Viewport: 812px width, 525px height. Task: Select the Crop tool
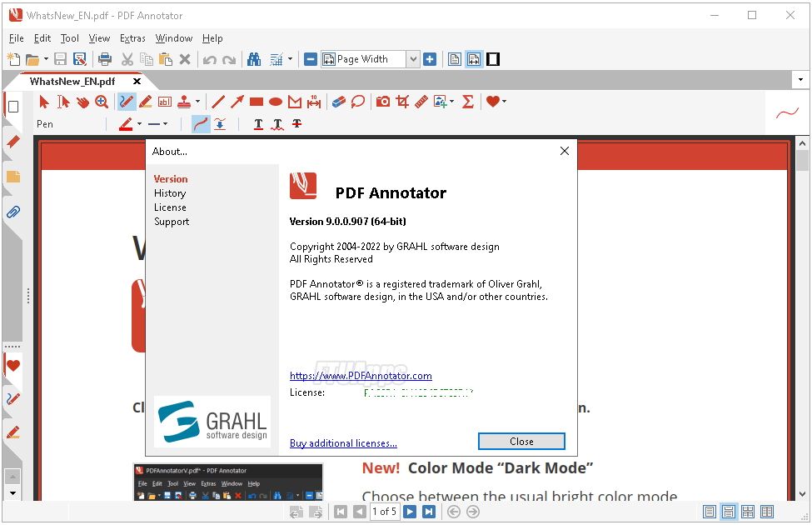402,102
